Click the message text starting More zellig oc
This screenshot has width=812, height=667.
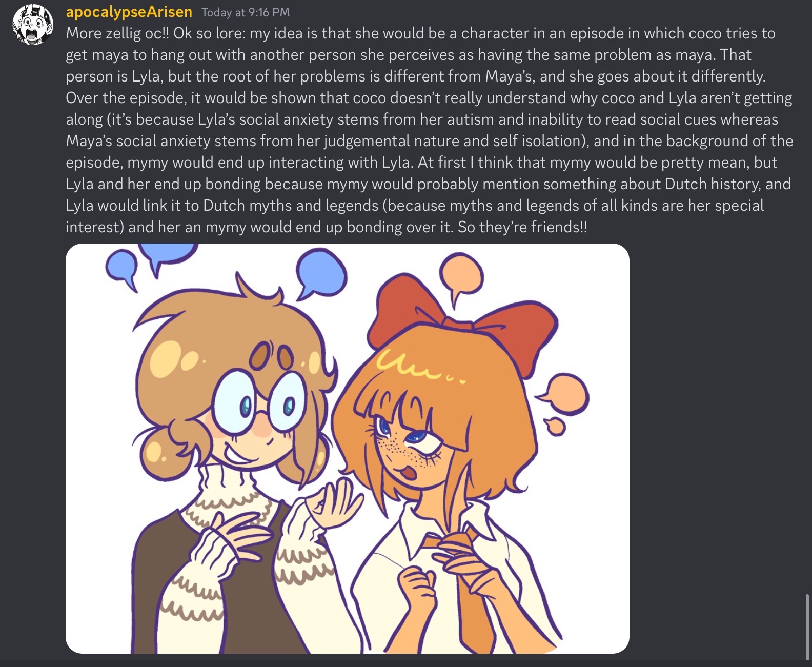coord(430,130)
